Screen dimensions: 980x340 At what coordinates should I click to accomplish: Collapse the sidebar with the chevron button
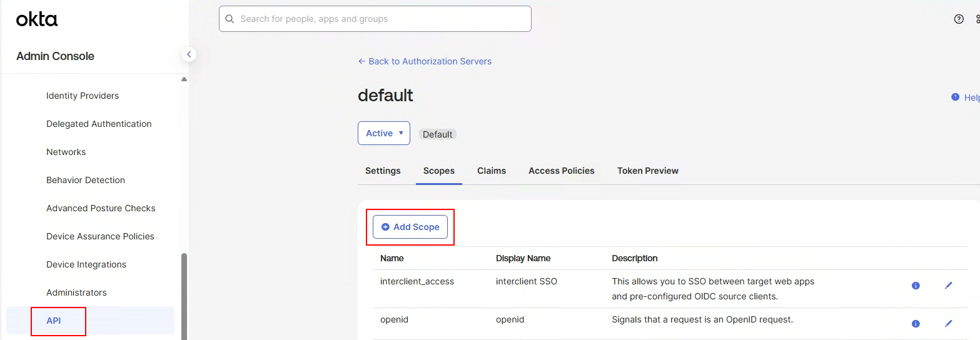coord(189,54)
